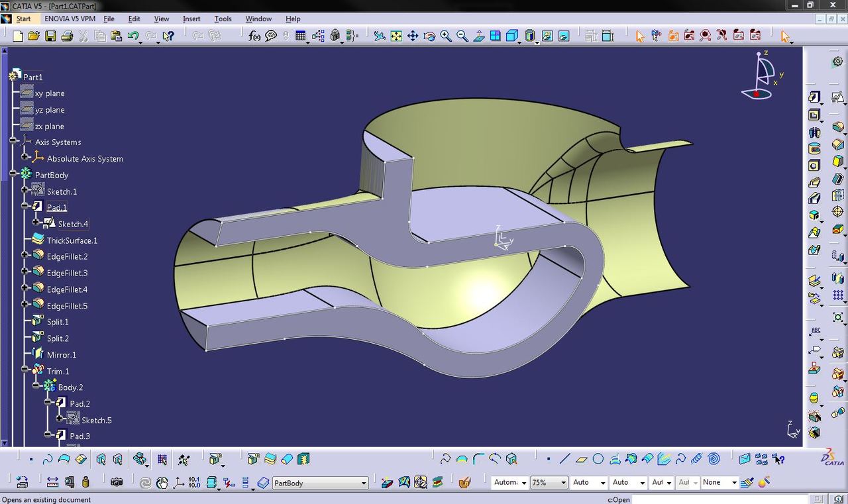Viewport: 848px width, 504px height.
Task: Select the Pad tool in right toolbar
Action: coord(814,97)
